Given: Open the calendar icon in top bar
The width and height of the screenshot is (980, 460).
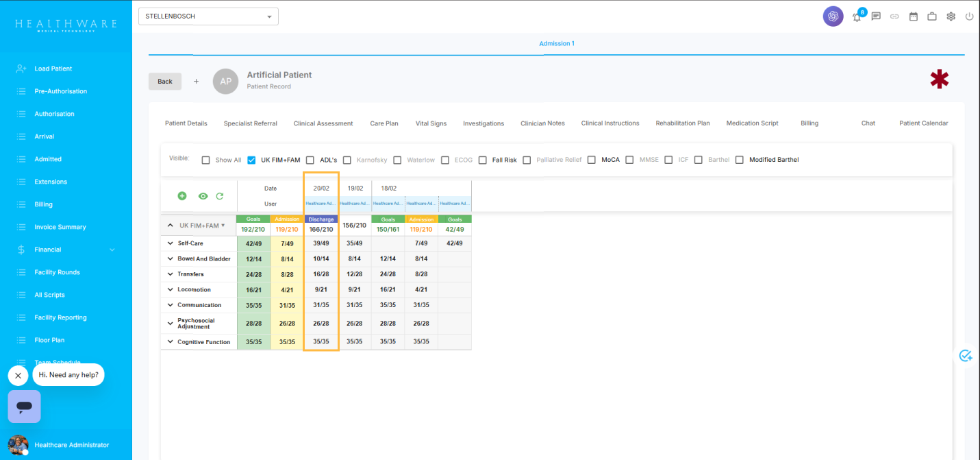Looking at the screenshot, I should [x=913, y=17].
